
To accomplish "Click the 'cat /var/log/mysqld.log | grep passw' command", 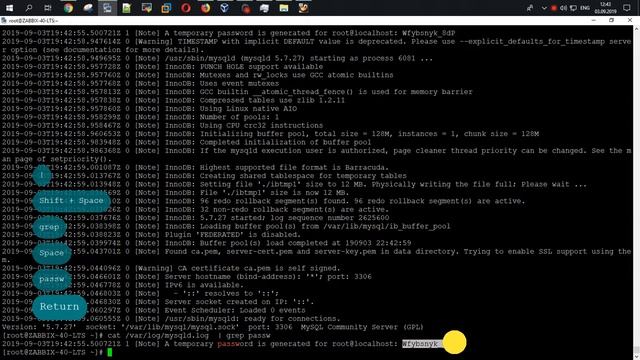I will tap(189, 336).
